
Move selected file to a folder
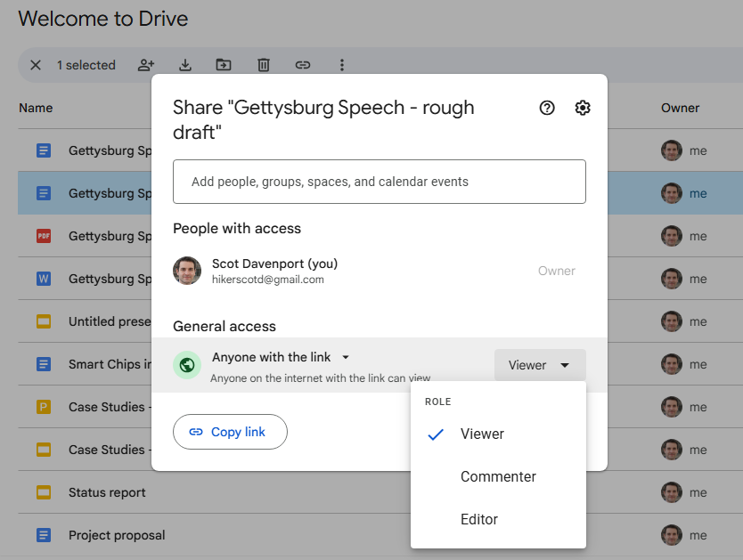224,64
